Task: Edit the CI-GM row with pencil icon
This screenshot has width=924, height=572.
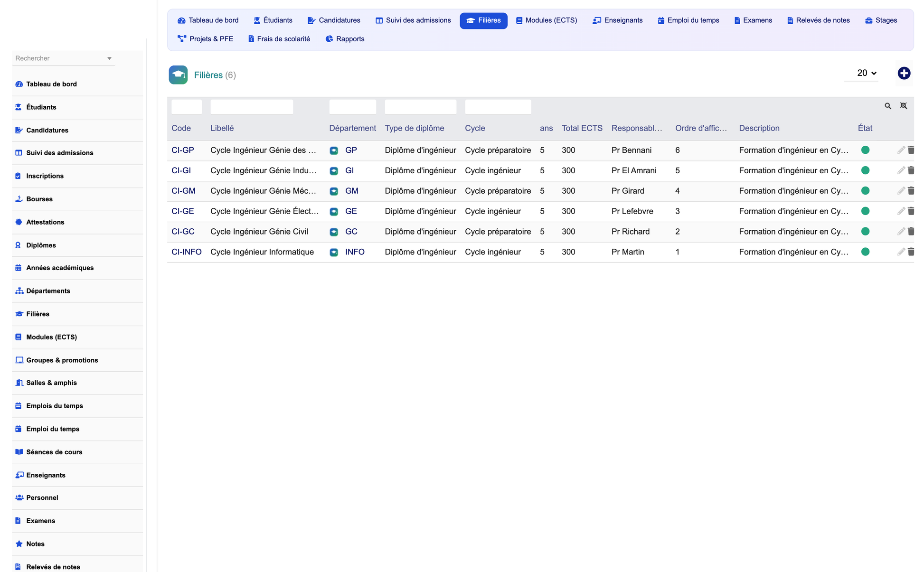Action: pos(901,191)
